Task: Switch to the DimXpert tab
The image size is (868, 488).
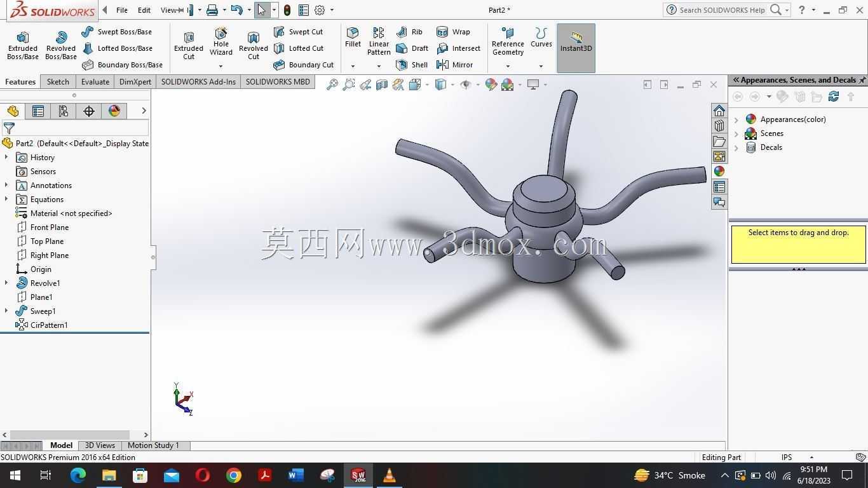Action: tap(135, 82)
